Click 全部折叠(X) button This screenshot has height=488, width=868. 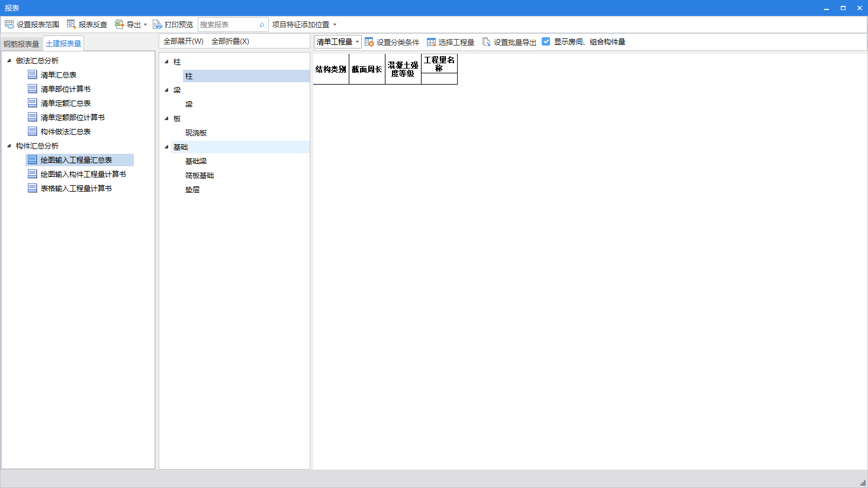click(x=230, y=41)
